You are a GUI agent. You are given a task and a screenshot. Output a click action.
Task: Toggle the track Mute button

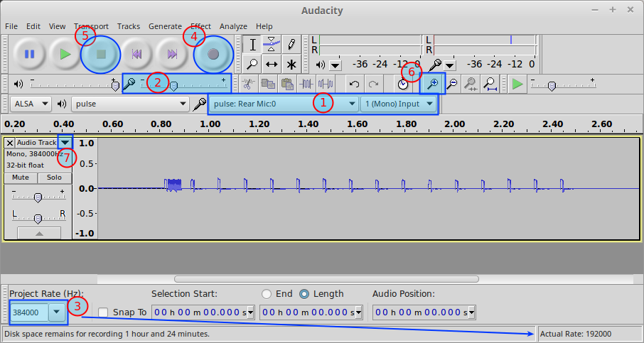[x=21, y=178]
